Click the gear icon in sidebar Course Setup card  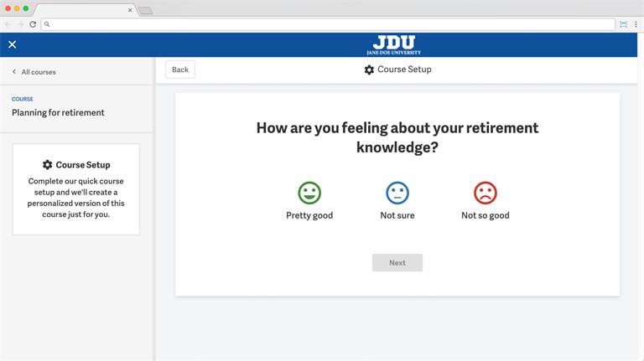point(48,165)
